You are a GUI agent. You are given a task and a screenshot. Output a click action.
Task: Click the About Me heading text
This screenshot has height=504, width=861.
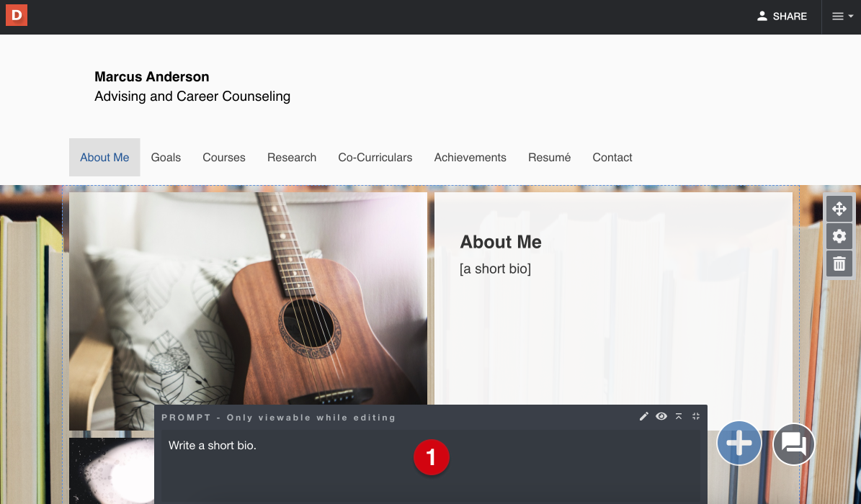pos(501,242)
